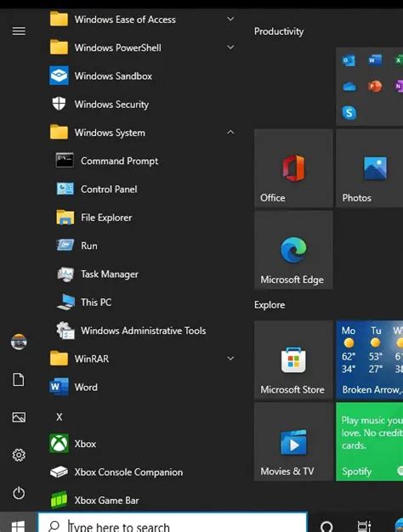Viewport: 403px width, 532px height.
Task: Open Task View on the taskbar
Action: click(364, 526)
